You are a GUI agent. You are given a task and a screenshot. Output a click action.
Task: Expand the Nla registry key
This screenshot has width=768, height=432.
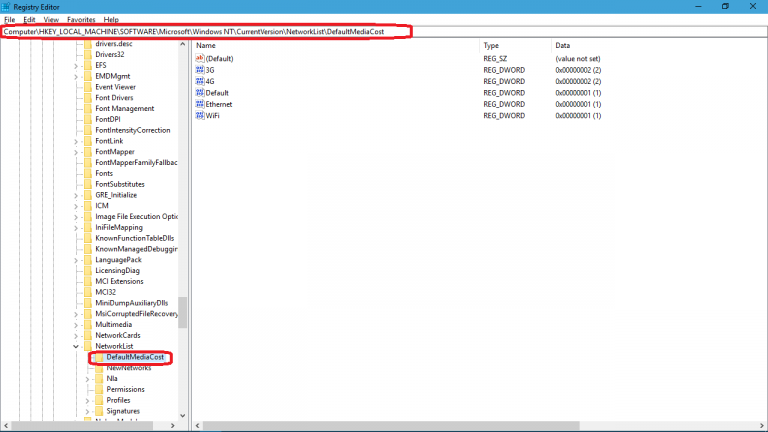[x=87, y=379]
